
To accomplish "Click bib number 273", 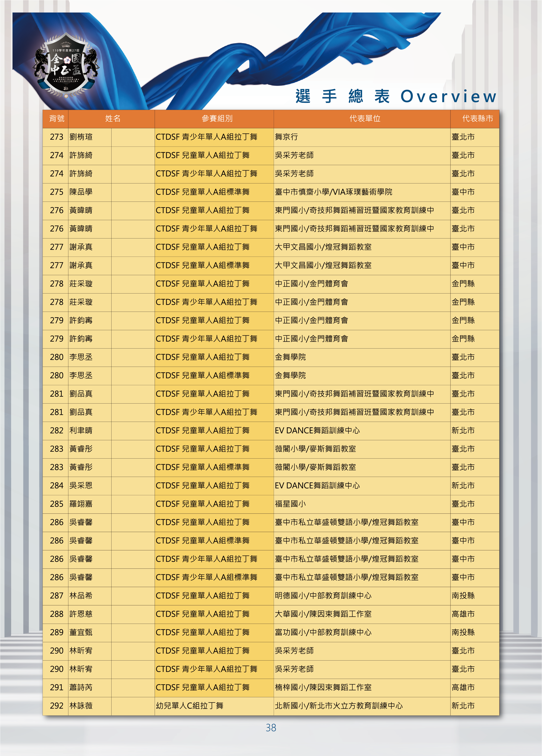I will click(57, 137).
